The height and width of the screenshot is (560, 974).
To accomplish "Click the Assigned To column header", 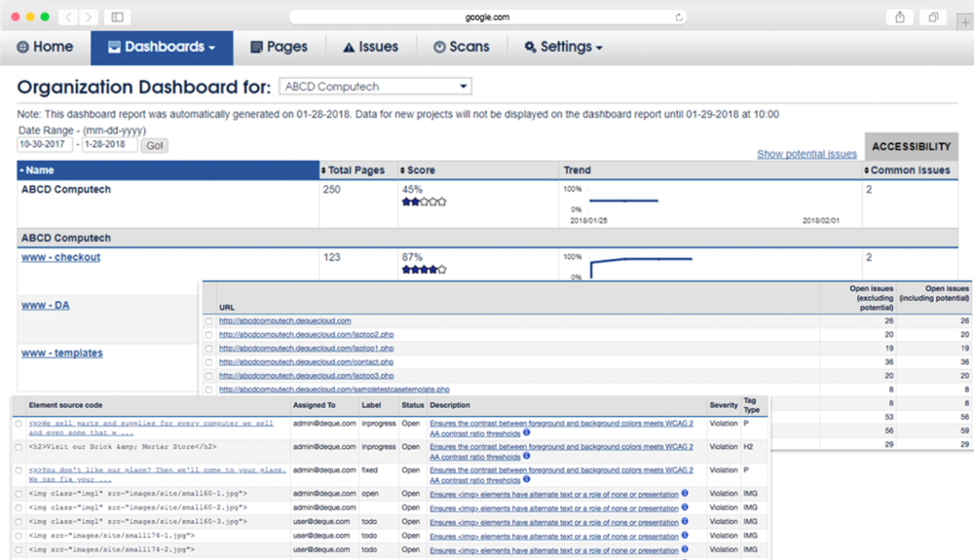I will click(x=315, y=405).
